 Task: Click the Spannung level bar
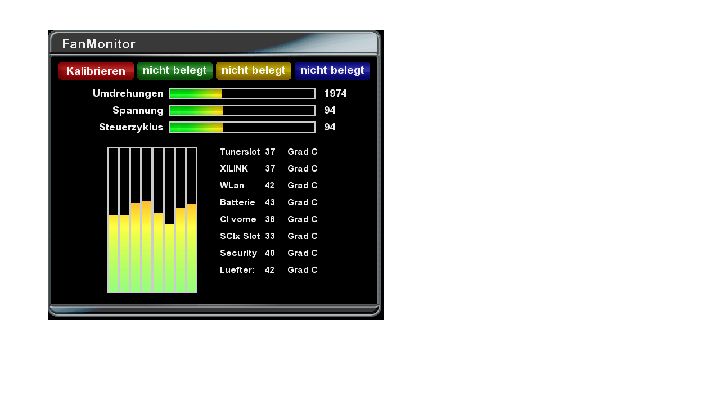point(242,110)
